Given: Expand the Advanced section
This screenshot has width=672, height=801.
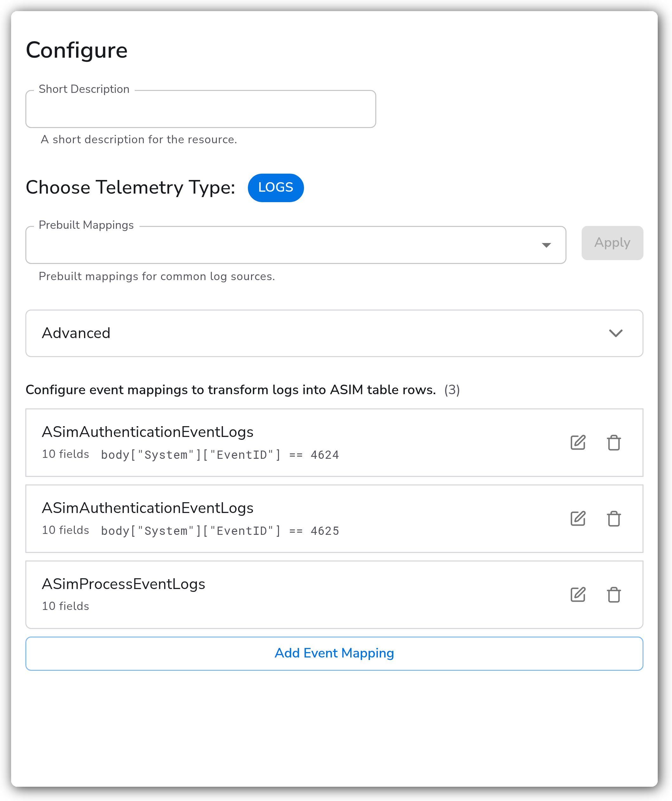Looking at the screenshot, I should (334, 333).
